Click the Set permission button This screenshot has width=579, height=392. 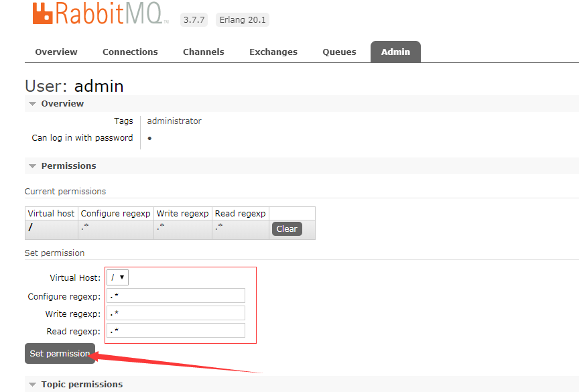60,354
